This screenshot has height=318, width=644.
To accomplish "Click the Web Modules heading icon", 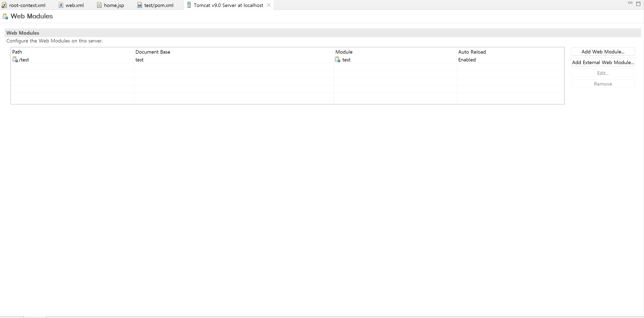I will (5, 16).
